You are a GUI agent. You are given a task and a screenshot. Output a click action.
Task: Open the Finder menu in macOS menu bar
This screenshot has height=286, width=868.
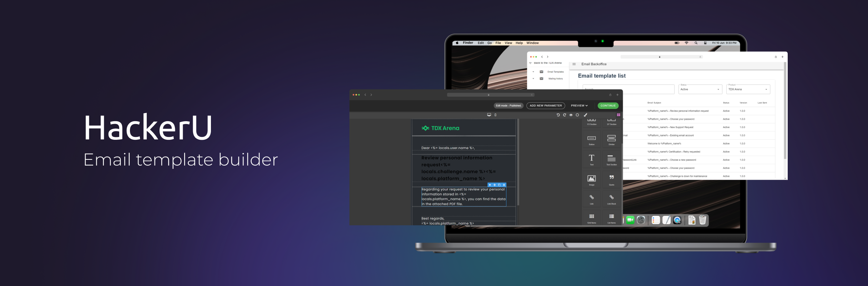tap(468, 43)
